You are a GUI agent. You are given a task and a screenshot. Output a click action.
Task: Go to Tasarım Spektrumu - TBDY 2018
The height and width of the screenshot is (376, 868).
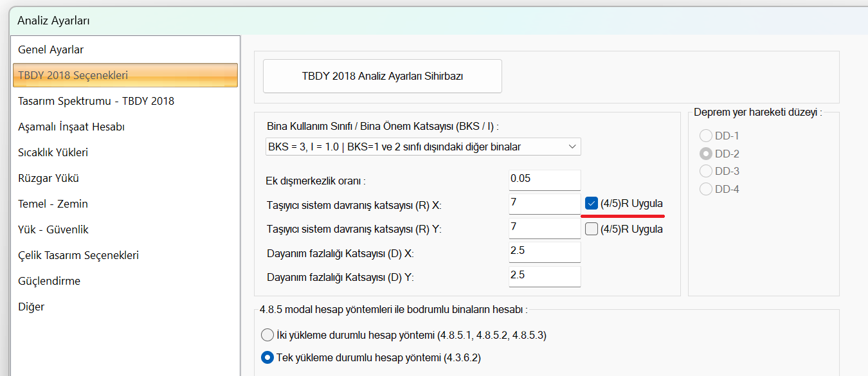tap(96, 101)
